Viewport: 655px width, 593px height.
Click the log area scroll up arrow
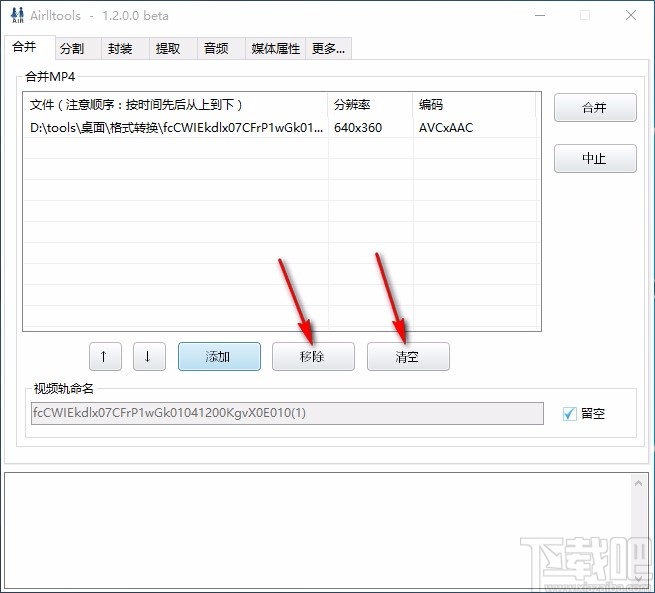638,484
